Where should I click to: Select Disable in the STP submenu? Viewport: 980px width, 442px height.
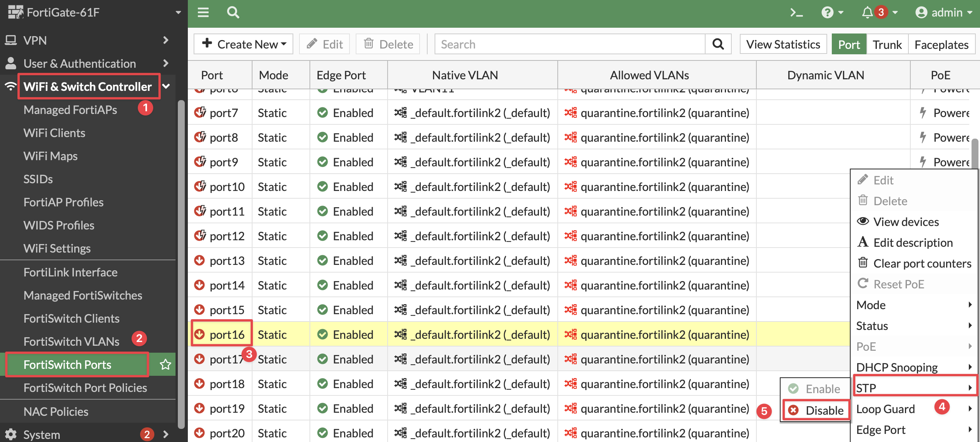[x=816, y=410]
